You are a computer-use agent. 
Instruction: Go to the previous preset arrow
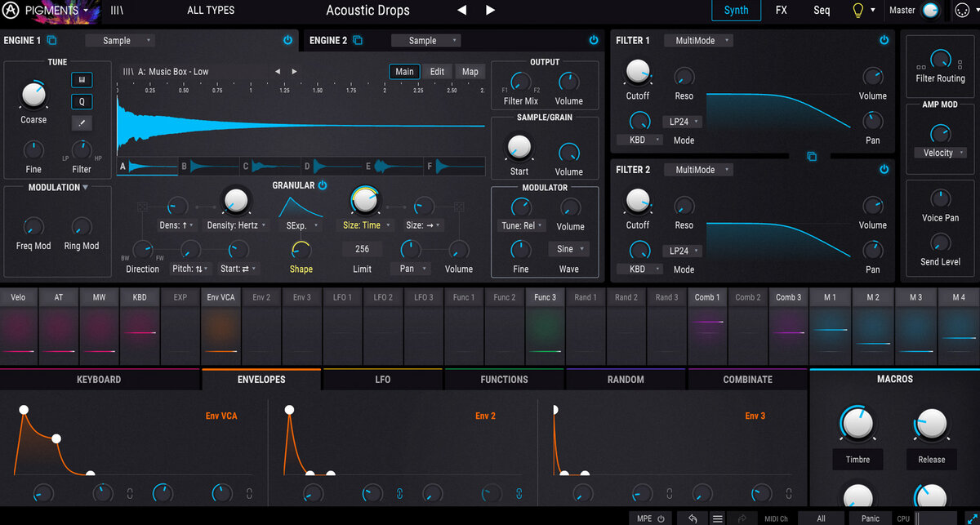(x=461, y=11)
